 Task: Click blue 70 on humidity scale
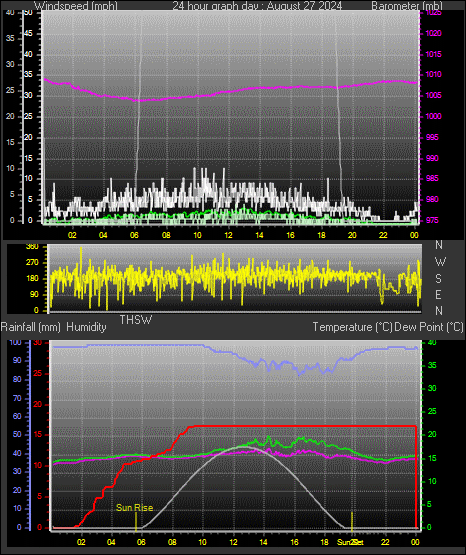17,399
